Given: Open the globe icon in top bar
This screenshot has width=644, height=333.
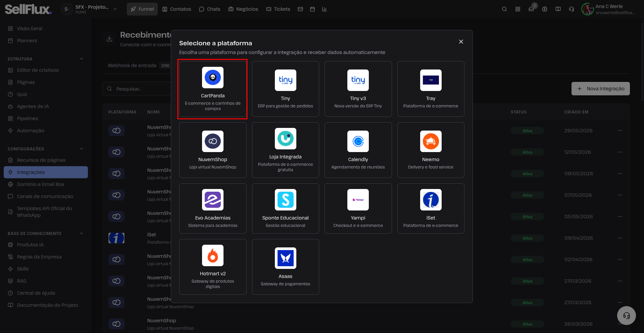Looking at the screenshot, I should pyautogui.click(x=545, y=9).
